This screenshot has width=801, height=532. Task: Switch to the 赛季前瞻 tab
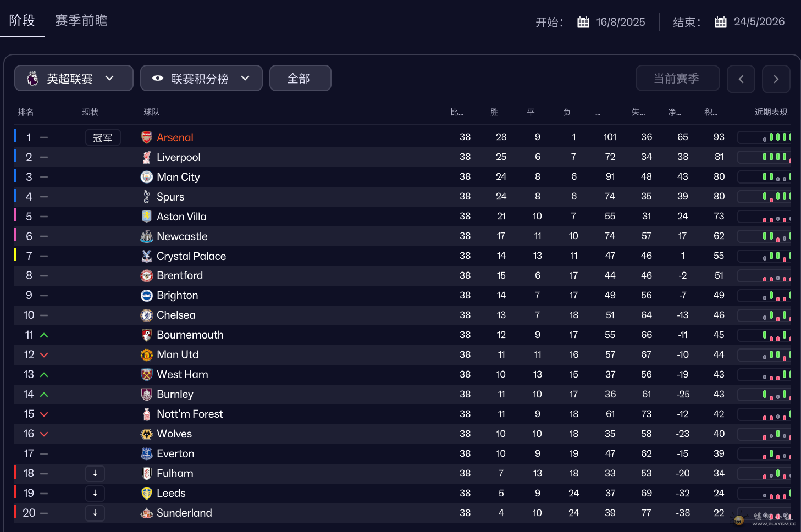tap(81, 21)
